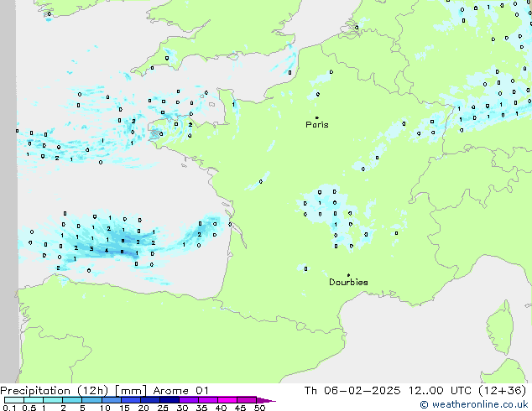Viewport: 532px width, 411px height.
Task: Pick legend swatch between 30 and 35
Action: tap(188, 400)
